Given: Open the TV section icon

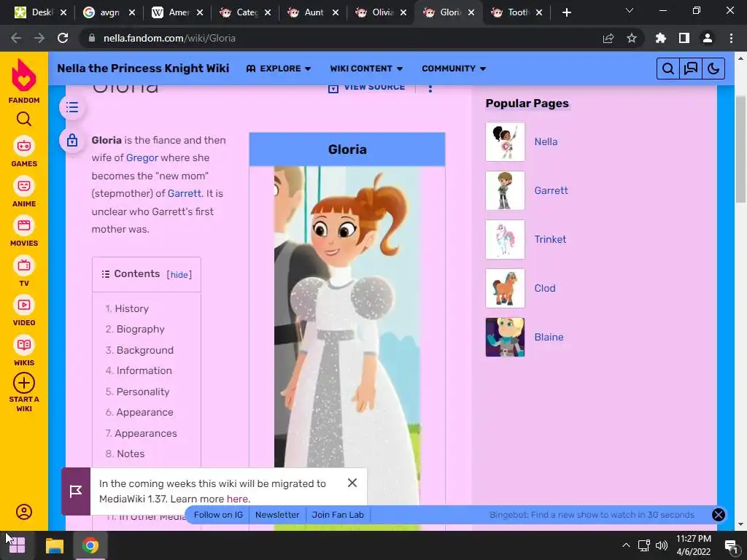Looking at the screenshot, I should click(x=24, y=265).
